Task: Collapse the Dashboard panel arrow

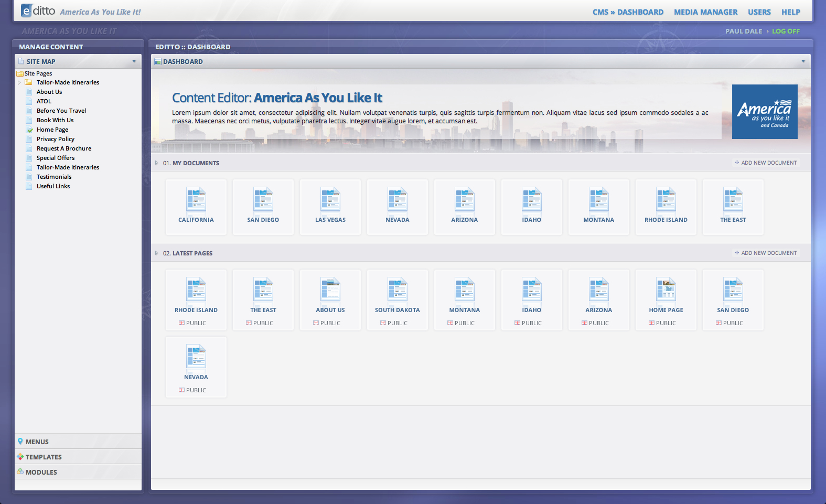Action: coord(803,61)
